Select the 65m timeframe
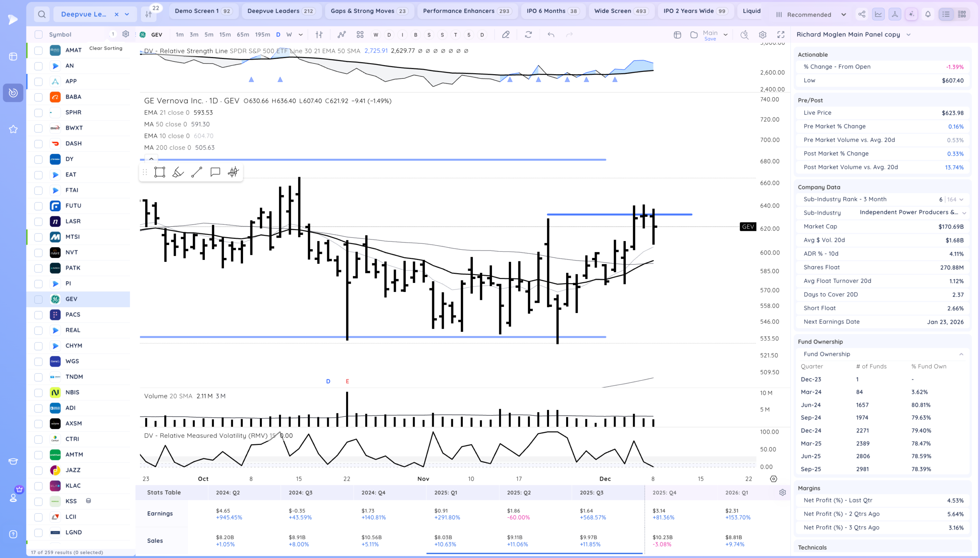Viewport: 980px width, 558px height. click(243, 34)
